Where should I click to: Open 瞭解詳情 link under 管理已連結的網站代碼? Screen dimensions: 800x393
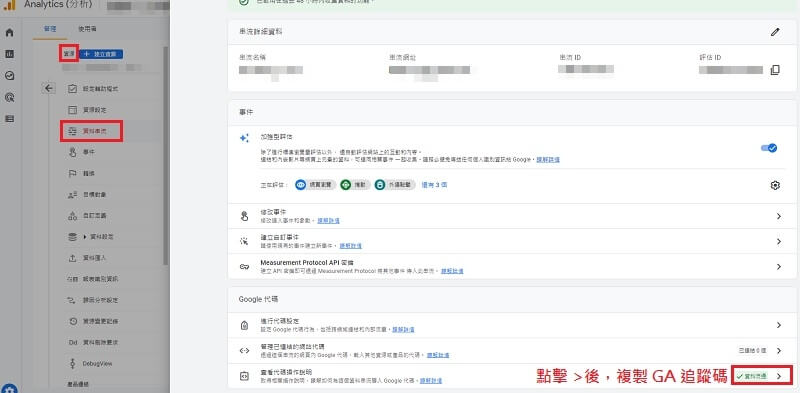(438, 355)
